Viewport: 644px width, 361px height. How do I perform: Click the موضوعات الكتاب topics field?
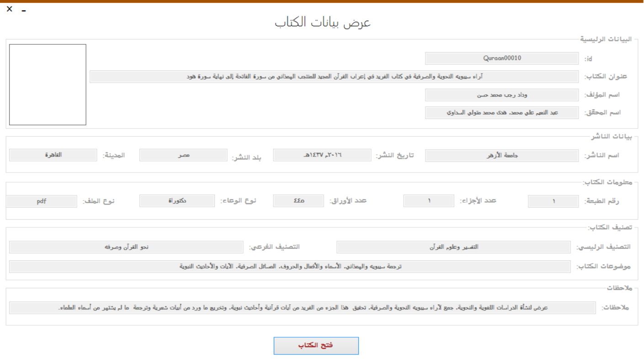[288, 264]
